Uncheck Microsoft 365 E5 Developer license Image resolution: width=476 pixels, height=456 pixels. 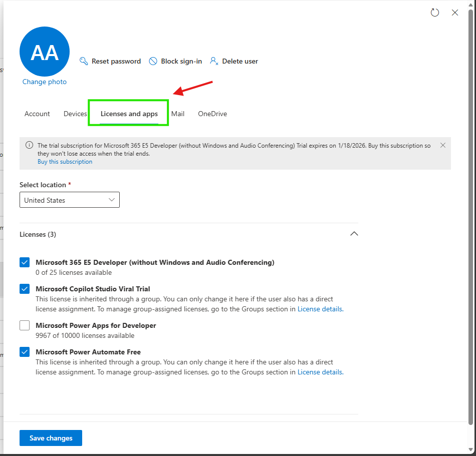(x=25, y=262)
